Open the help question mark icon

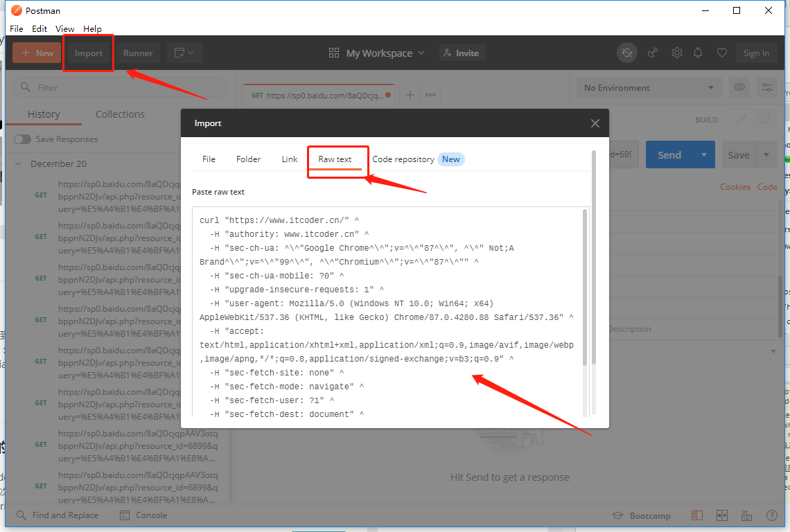pos(771,515)
